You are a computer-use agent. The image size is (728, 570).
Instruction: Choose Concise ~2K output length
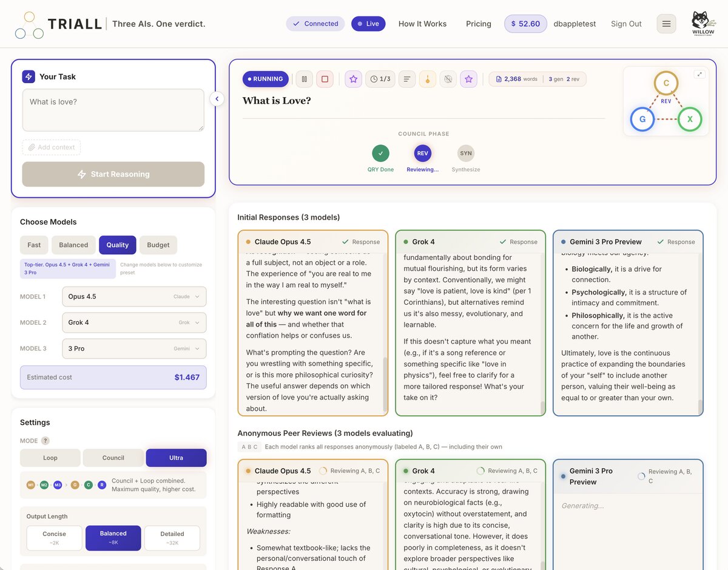tap(54, 538)
